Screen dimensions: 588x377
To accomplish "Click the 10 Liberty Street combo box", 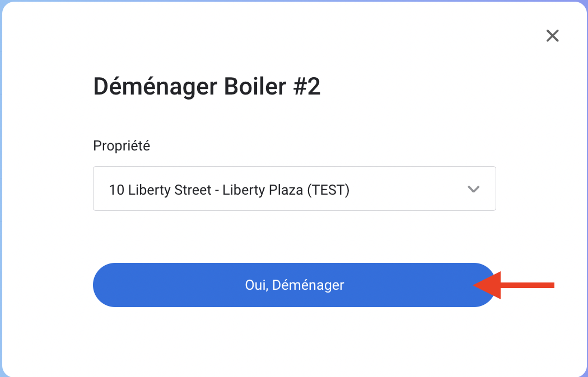I will [294, 189].
